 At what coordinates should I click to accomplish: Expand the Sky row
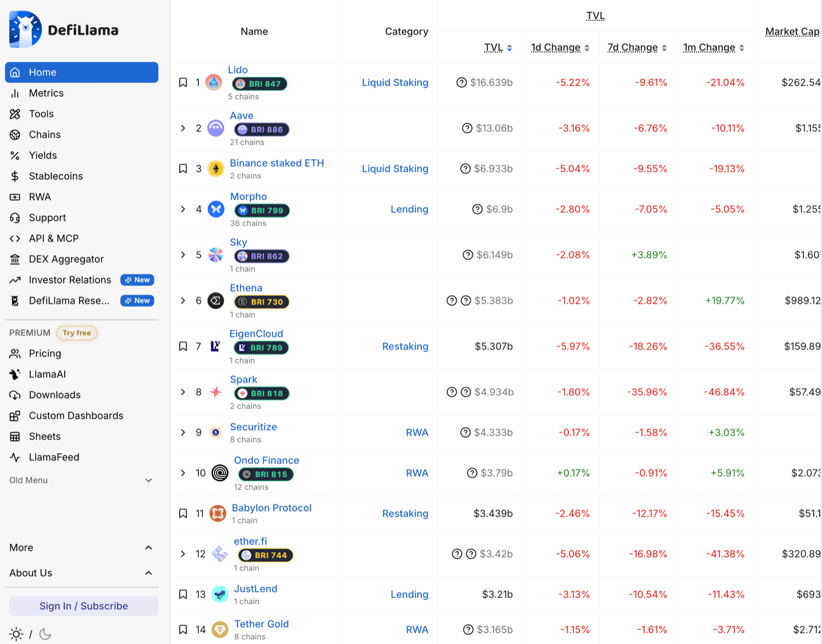coord(183,255)
